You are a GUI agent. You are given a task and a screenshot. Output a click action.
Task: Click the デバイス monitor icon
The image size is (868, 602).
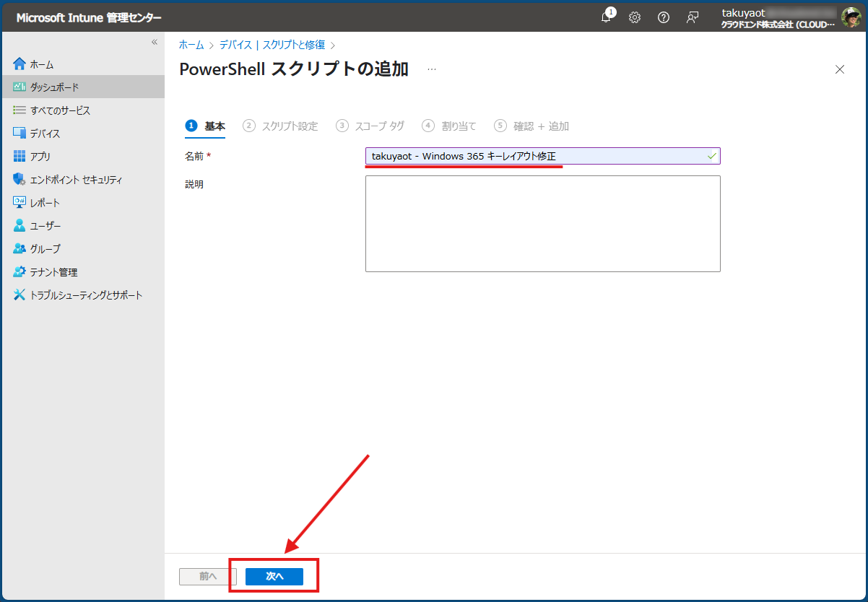19,134
